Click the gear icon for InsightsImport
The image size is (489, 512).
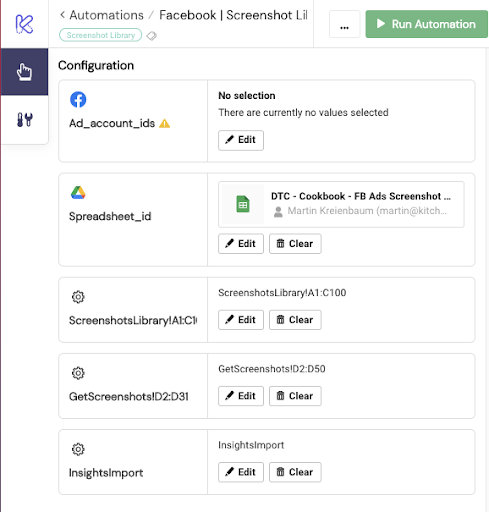coord(78,449)
